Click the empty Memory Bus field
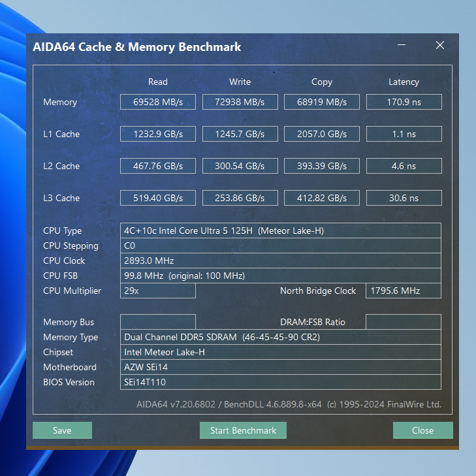 coord(158,322)
